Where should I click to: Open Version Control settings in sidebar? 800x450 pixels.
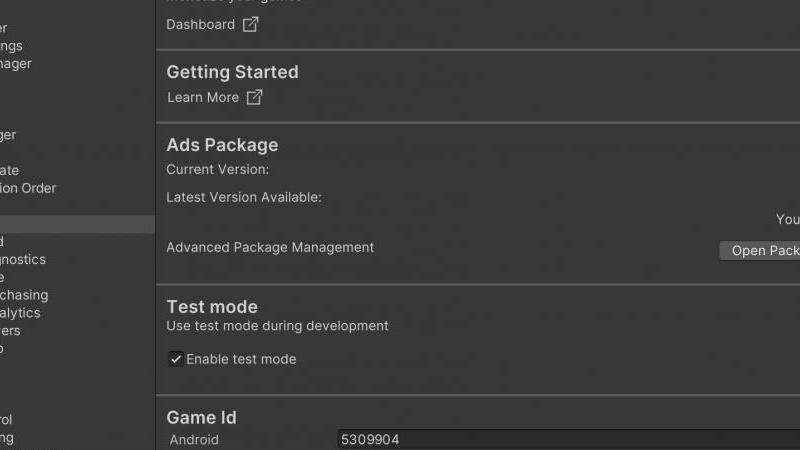(6, 419)
